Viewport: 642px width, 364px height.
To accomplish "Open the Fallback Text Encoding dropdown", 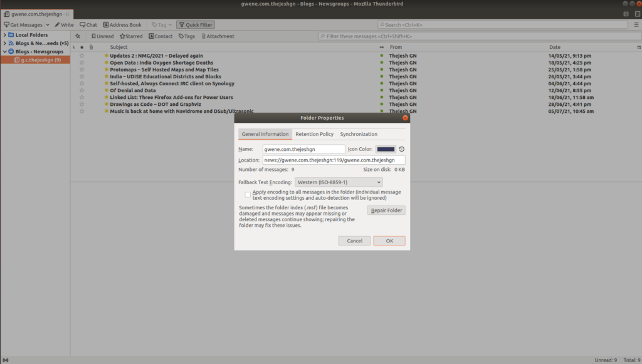I will tap(339, 182).
